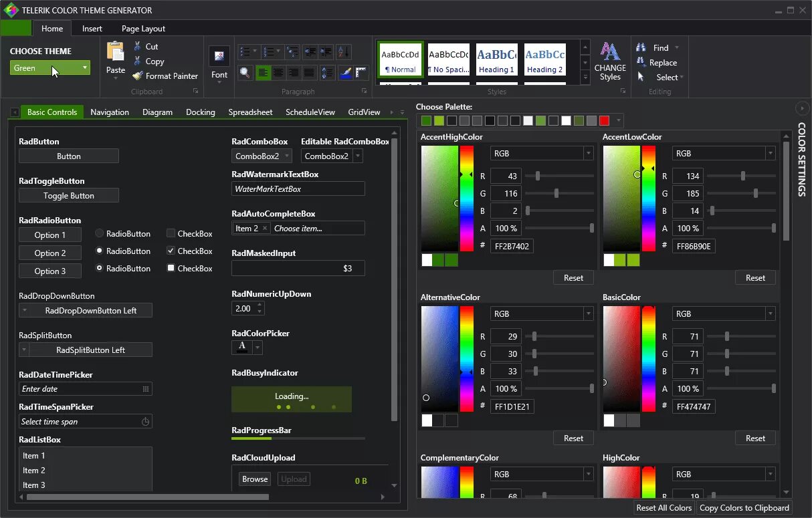This screenshot has height=518, width=812.
Task: Pick the red palette swatch
Action: point(604,120)
